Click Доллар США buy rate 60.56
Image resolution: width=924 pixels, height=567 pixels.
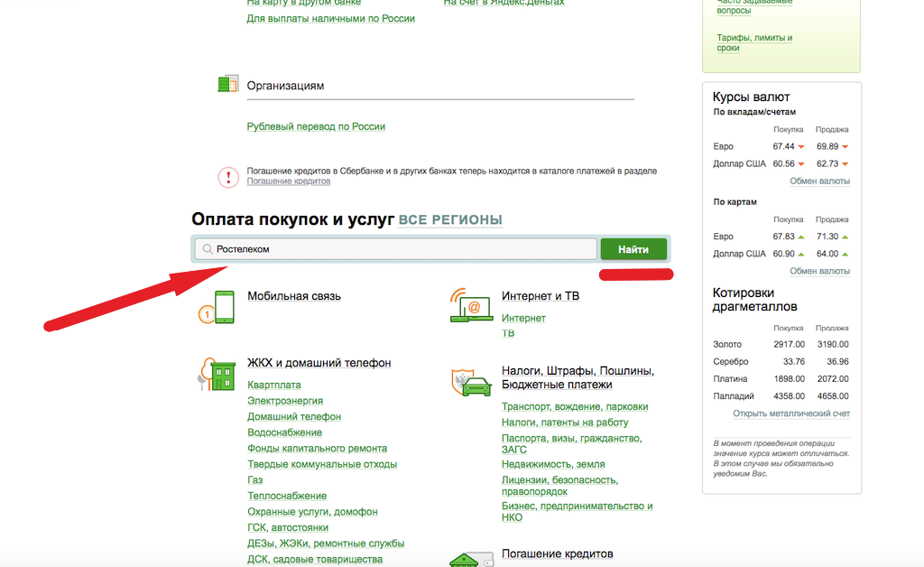pos(784,163)
